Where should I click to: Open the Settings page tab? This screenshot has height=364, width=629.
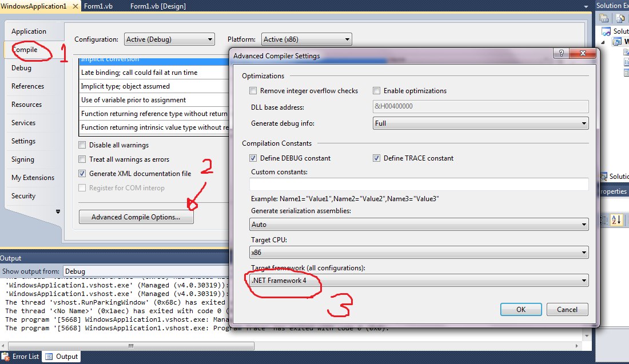[x=34, y=141]
